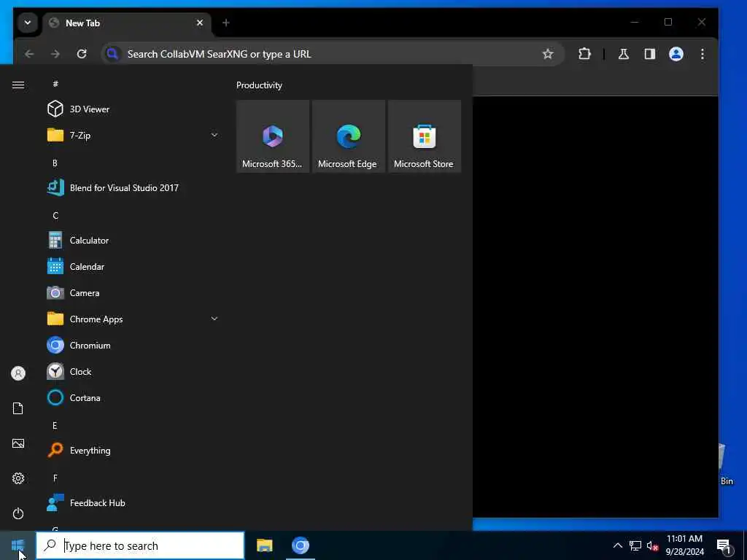This screenshot has height=560, width=747.
Task: Click the letter C section header
Action: click(55, 216)
